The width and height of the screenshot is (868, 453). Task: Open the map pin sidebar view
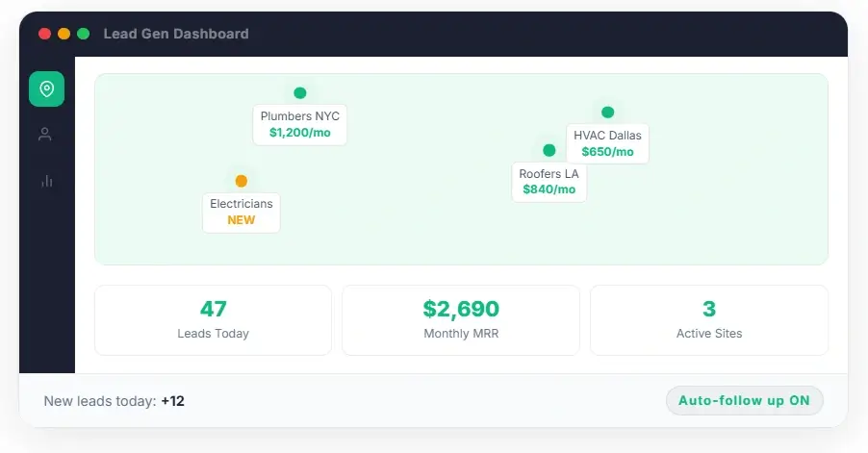[x=46, y=88]
